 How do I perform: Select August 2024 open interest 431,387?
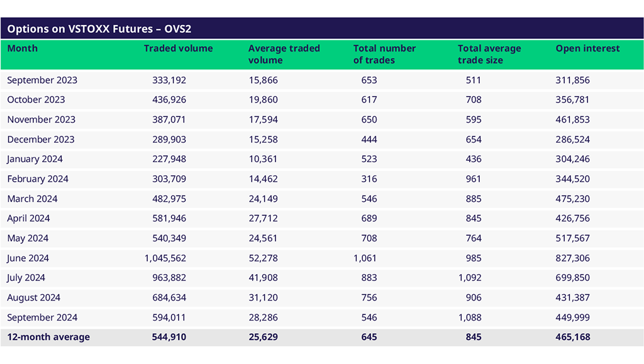pyautogui.click(x=573, y=297)
